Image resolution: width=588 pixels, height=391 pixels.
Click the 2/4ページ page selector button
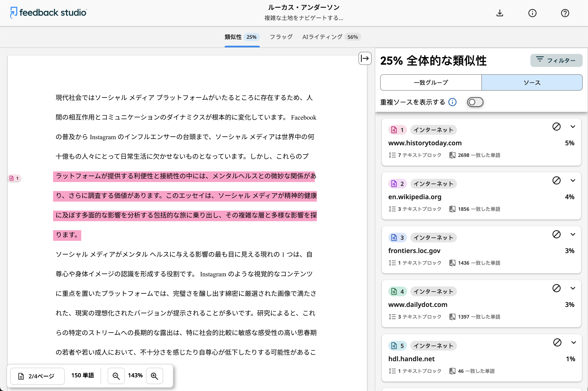click(x=37, y=376)
